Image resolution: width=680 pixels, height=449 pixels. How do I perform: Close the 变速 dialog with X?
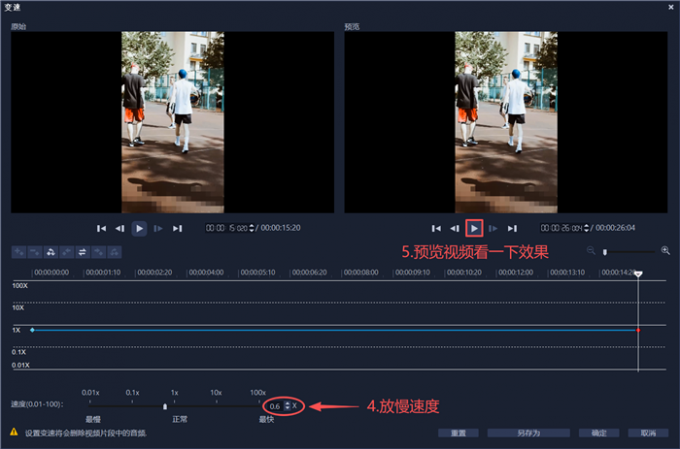coord(671,7)
